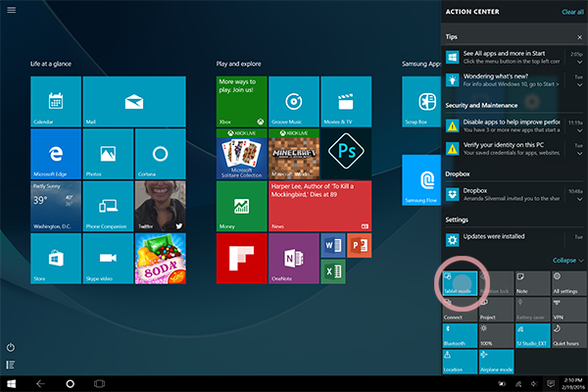Launch Word small tile
Viewport: 588px width, 392px height.
point(333,245)
